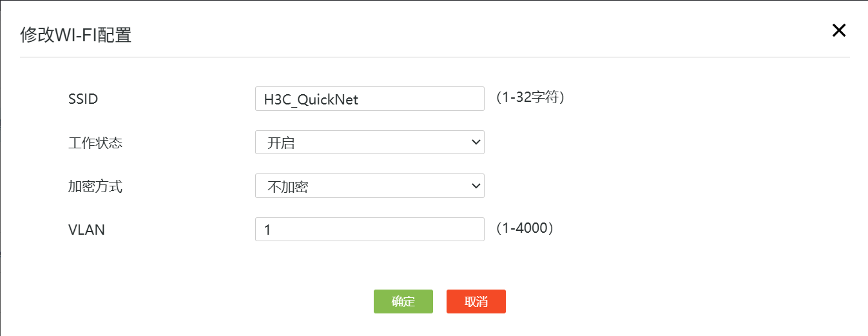
Task: Click the H3C_QuickNet text in SSID
Action: click(311, 100)
